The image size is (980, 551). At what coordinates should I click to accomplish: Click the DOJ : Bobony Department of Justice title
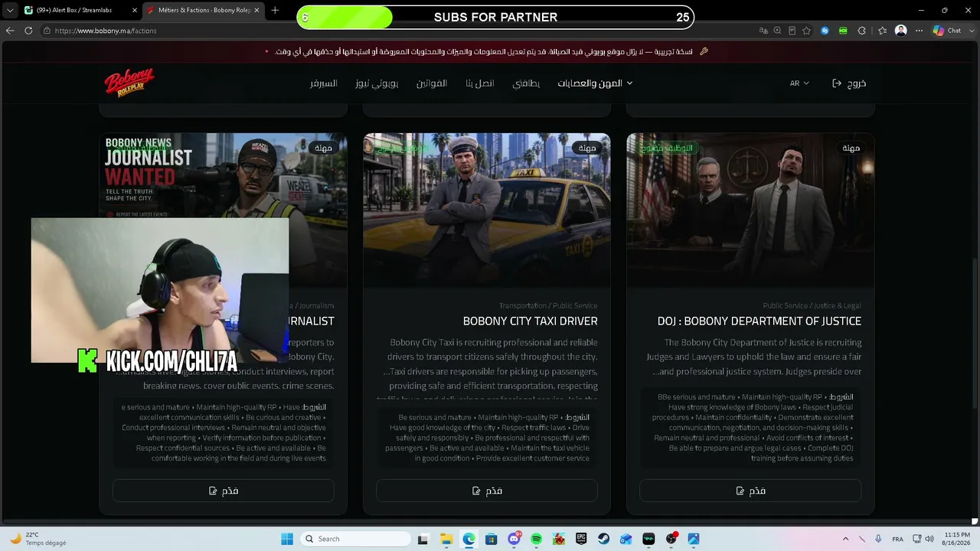pyautogui.click(x=759, y=321)
